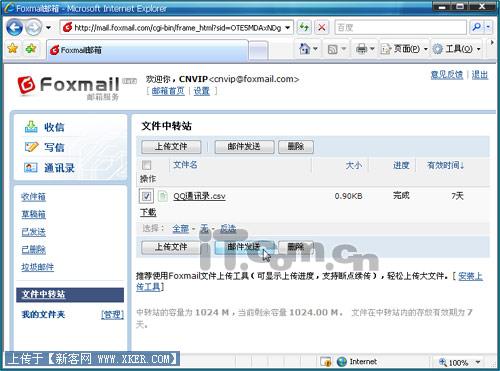
Task: Expand the Home button dropdown arrow
Action: tap(315, 49)
